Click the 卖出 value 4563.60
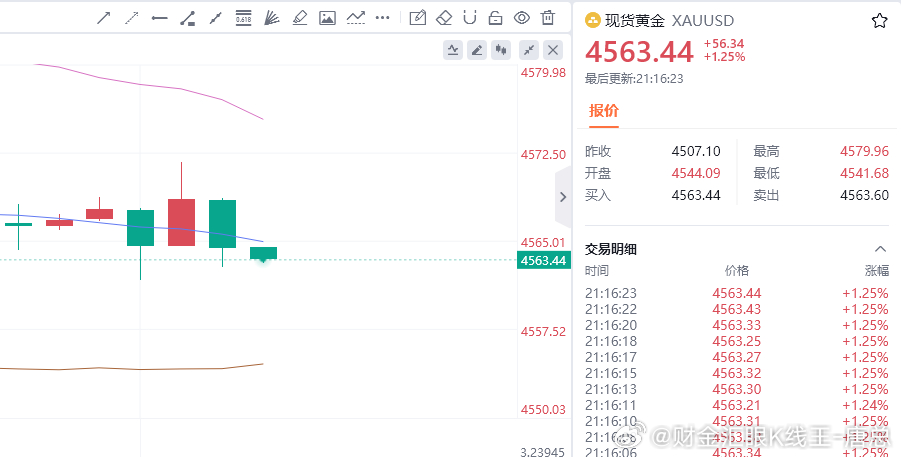 click(864, 195)
